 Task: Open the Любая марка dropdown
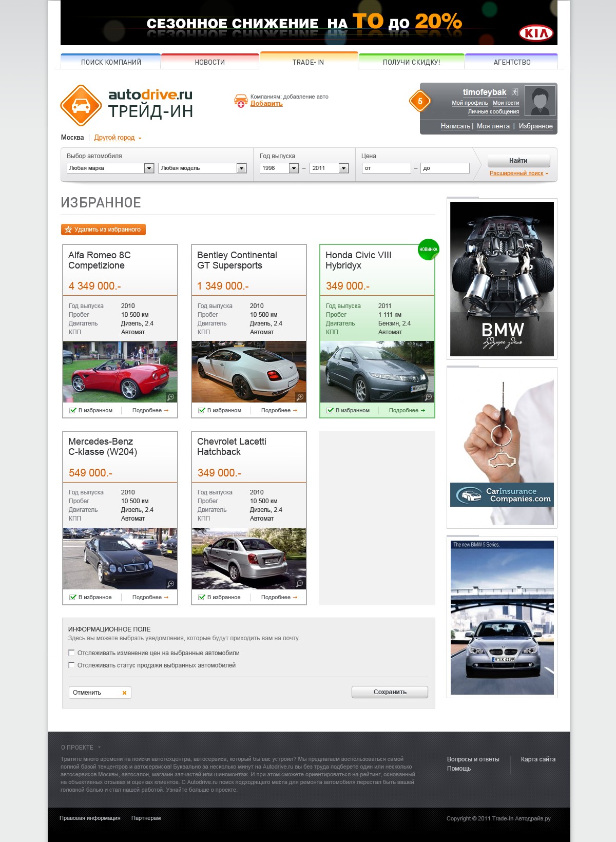pyautogui.click(x=110, y=168)
